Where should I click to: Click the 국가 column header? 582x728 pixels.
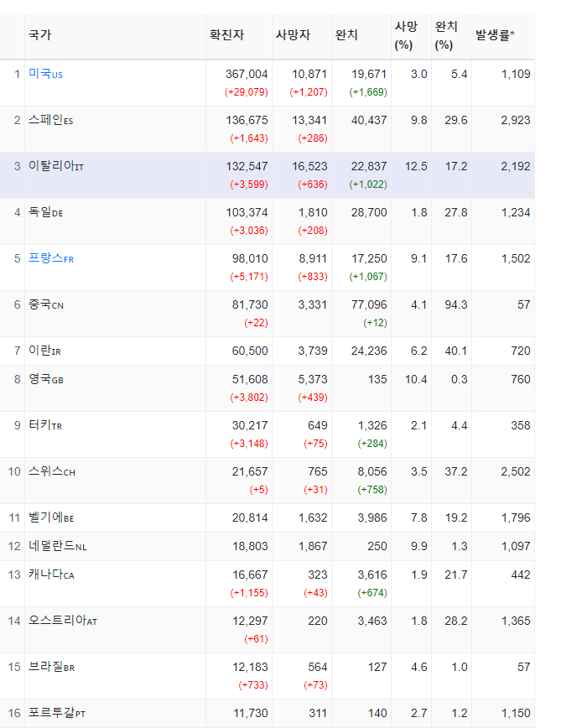[40, 35]
